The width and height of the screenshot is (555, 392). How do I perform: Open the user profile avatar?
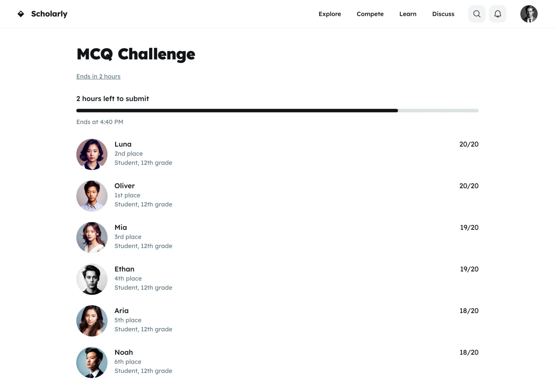click(529, 14)
